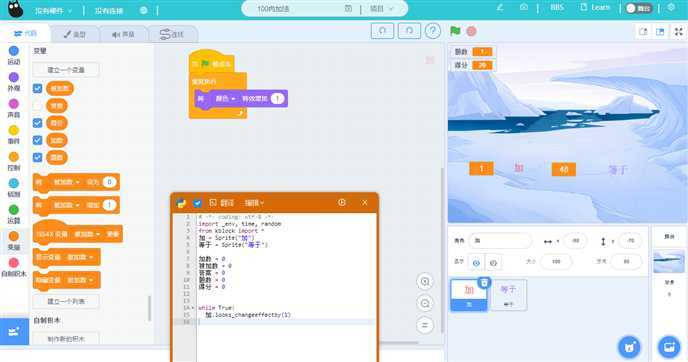Select the purple Looks category
The image size is (688, 362).
pyautogui.click(x=14, y=82)
